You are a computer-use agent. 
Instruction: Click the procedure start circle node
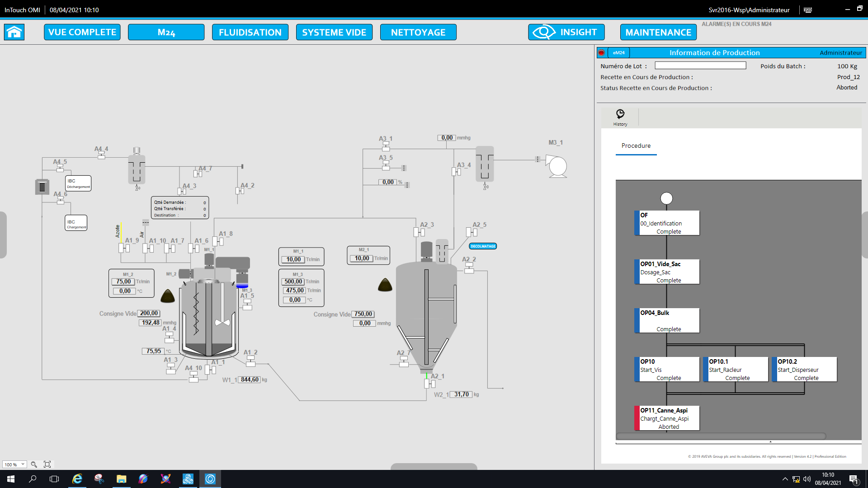(666, 198)
